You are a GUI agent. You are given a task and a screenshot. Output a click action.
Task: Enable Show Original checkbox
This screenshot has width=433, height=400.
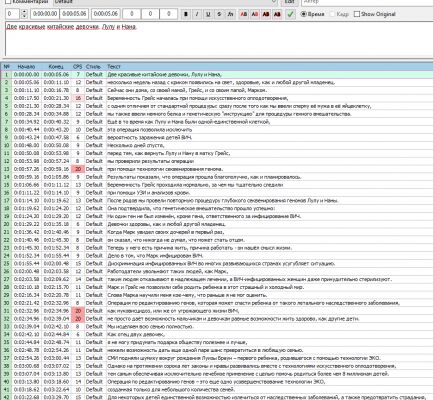(x=375, y=14)
